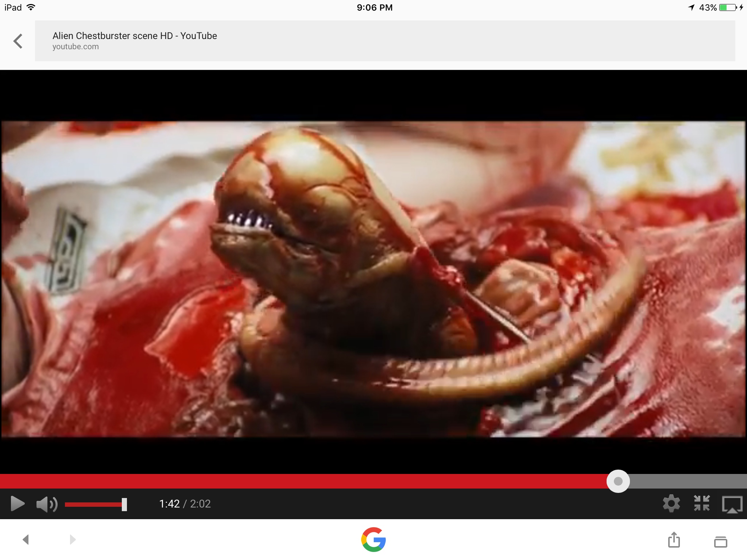This screenshot has width=747, height=560.
Task: Mute the video with the speaker icon
Action: point(47,504)
